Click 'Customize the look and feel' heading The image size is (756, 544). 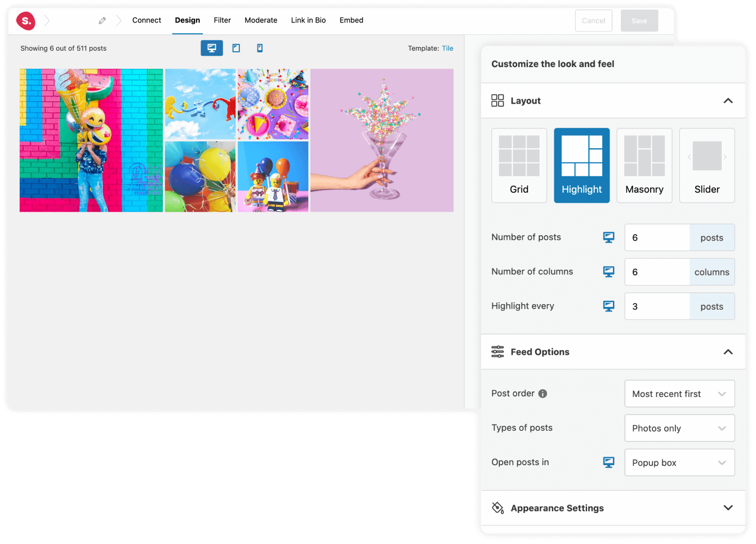click(x=553, y=64)
